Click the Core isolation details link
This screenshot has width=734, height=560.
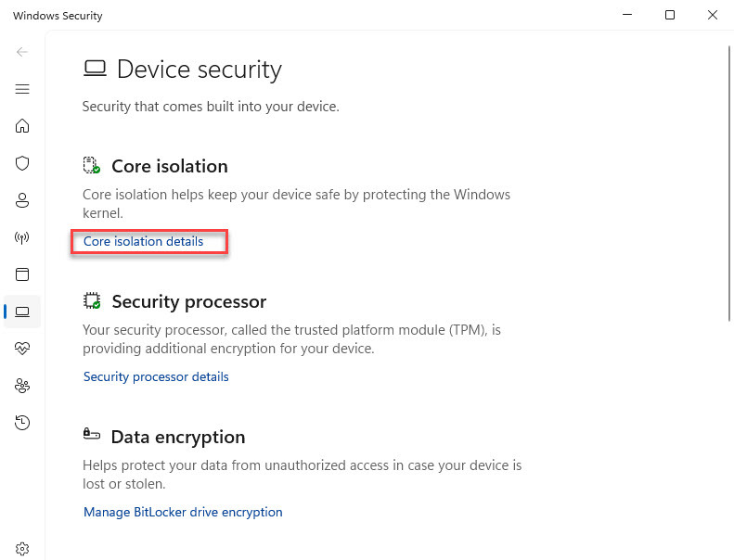[x=144, y=242]
